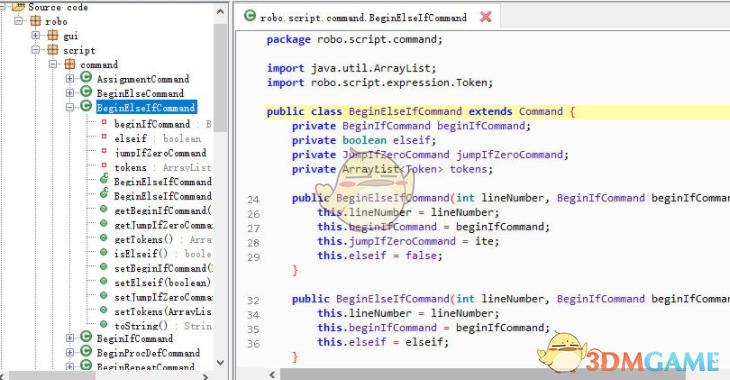The width and height of the screenshot is (730, 380).
Task: Select the setJumpIfZeroCommand method member
Action: coord(163,297)
